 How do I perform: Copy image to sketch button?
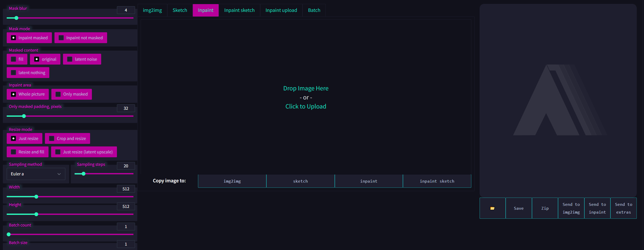coord(300,181)
